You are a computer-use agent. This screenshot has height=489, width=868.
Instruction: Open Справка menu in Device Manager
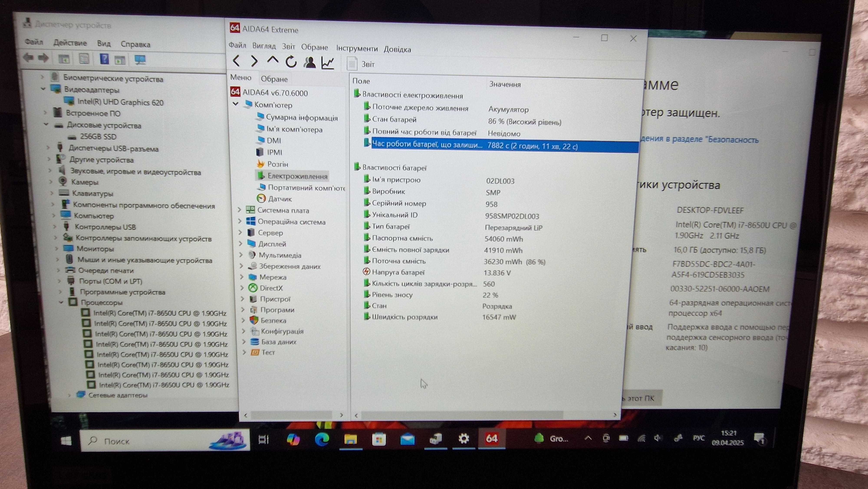(x=135, y=44)
